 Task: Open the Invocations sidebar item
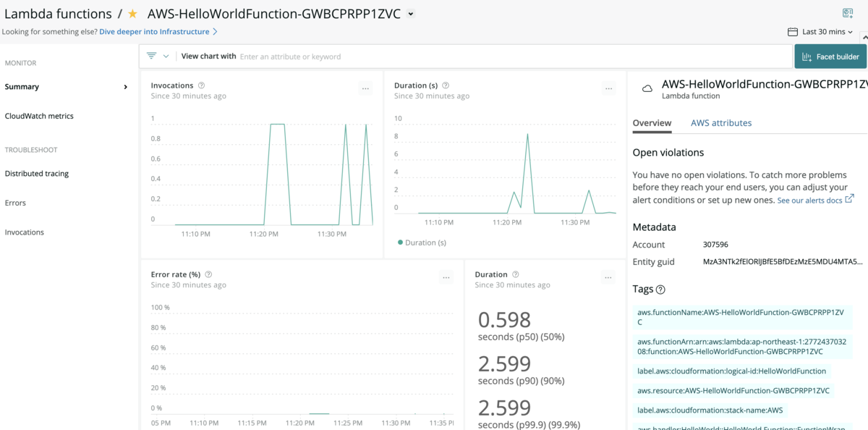coord(25,232)
